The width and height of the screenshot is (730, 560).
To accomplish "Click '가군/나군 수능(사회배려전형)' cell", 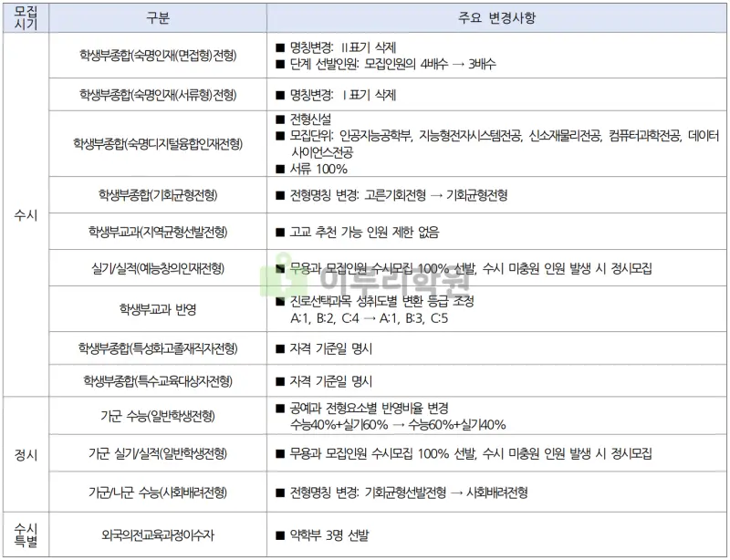I will click(158, 492).
